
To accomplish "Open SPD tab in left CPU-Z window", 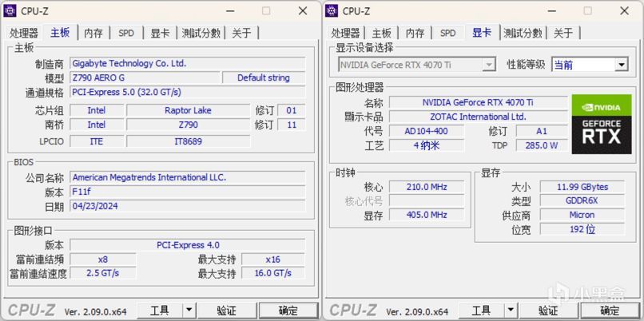I will click(126, 33).
